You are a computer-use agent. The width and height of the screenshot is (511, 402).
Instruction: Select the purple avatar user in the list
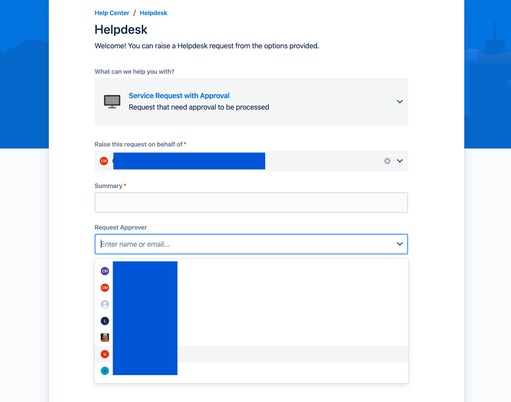105,271
